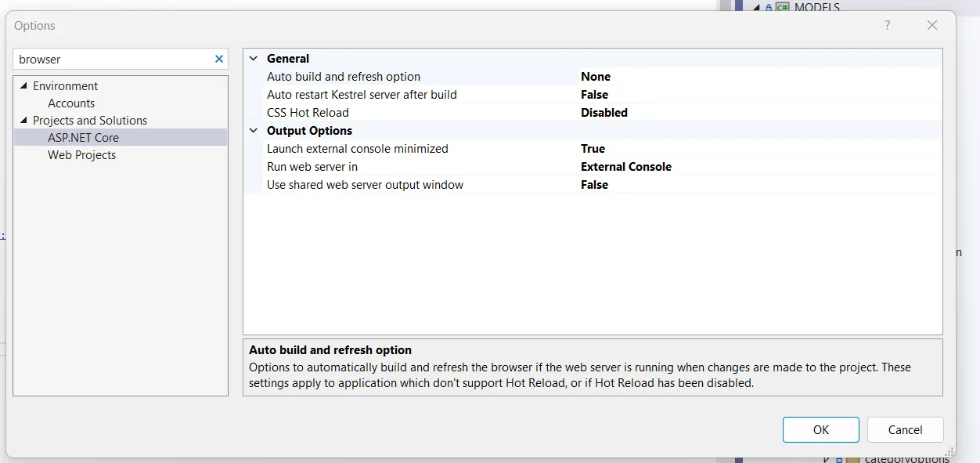Click the help question mark icon
The image size is (980, 463).
point(887,25)
